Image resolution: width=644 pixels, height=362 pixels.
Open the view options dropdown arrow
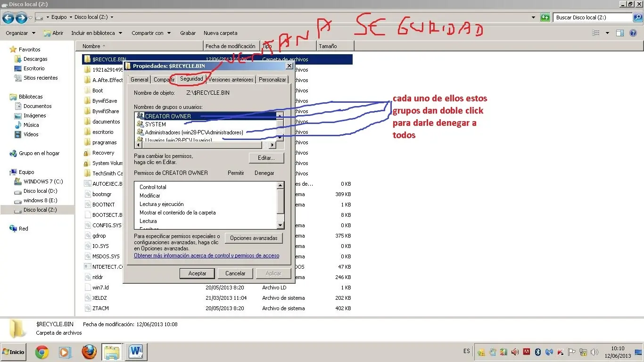[x=607, y=33]
